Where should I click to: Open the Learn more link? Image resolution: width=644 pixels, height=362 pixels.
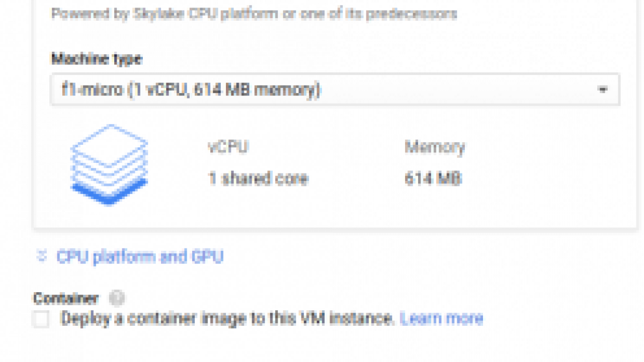441,318
